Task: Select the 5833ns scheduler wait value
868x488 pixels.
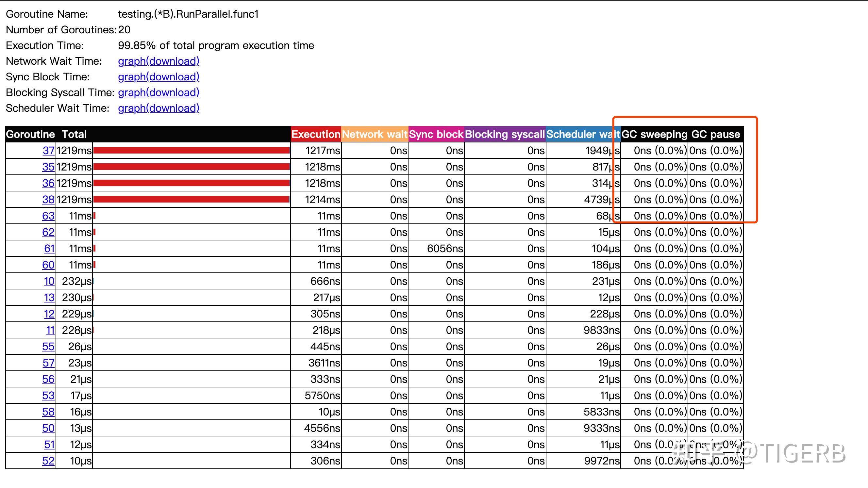Action: click(601, 412)
